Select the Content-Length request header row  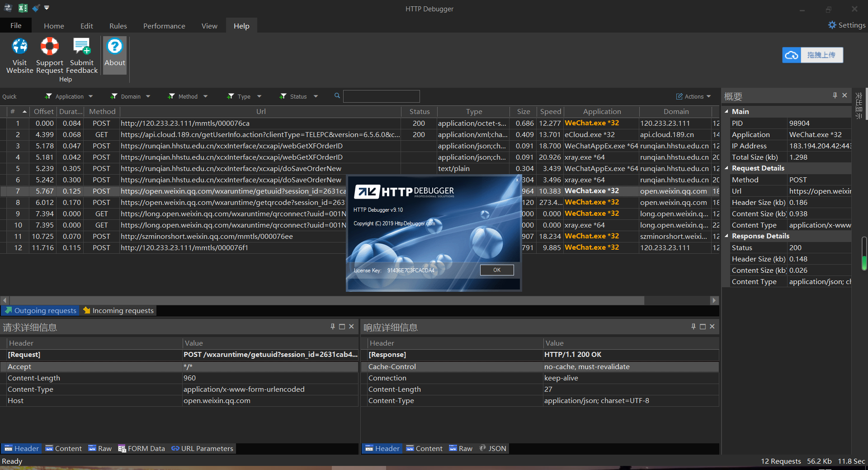[179, 378]
